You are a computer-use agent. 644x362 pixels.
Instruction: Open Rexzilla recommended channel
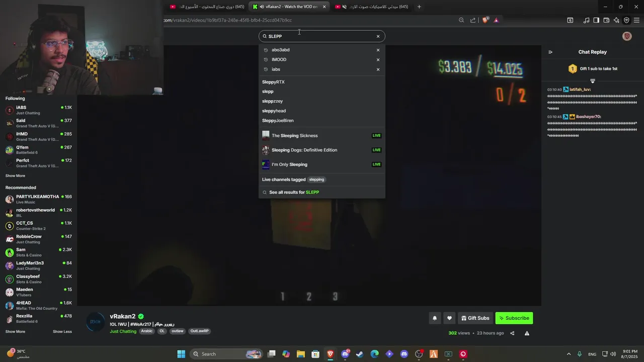pyautogui.click(x=39, y=318)
